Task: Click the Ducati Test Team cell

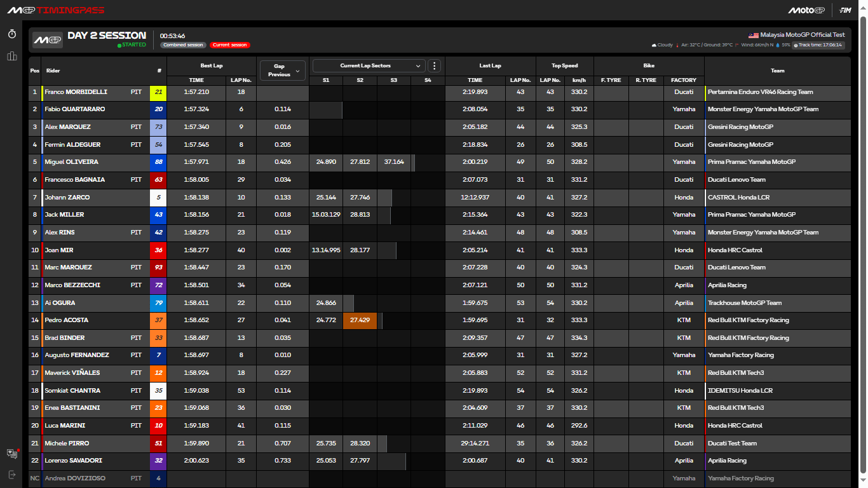Action: point(778,444)
